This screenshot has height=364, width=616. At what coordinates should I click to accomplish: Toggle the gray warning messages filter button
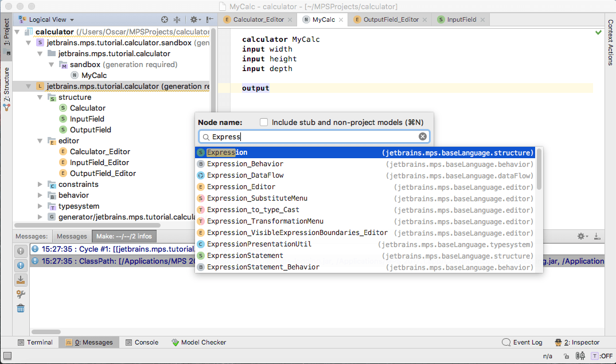pos(21,251)
